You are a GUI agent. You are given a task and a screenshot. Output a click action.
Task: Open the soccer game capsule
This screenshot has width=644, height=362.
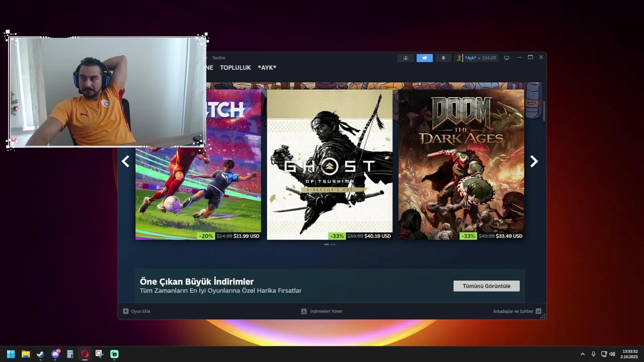(x=198, y=193)
